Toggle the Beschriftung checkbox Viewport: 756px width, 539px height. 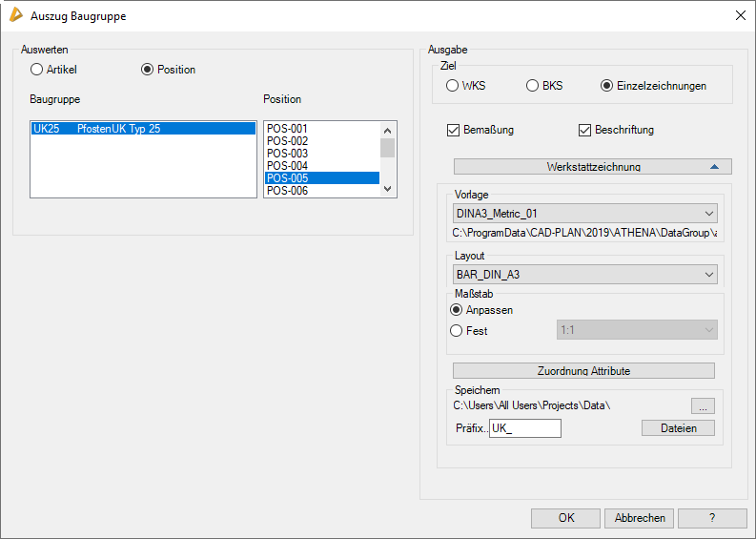point(585,130)
